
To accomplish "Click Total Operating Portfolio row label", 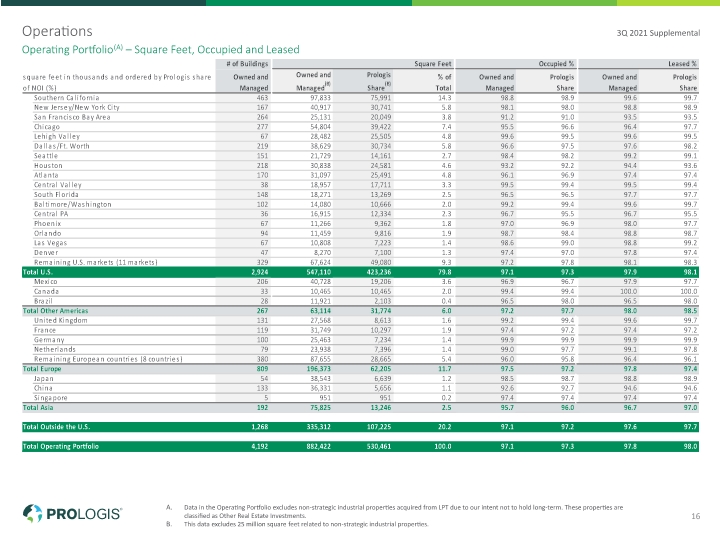I will [x=61, y=446].
